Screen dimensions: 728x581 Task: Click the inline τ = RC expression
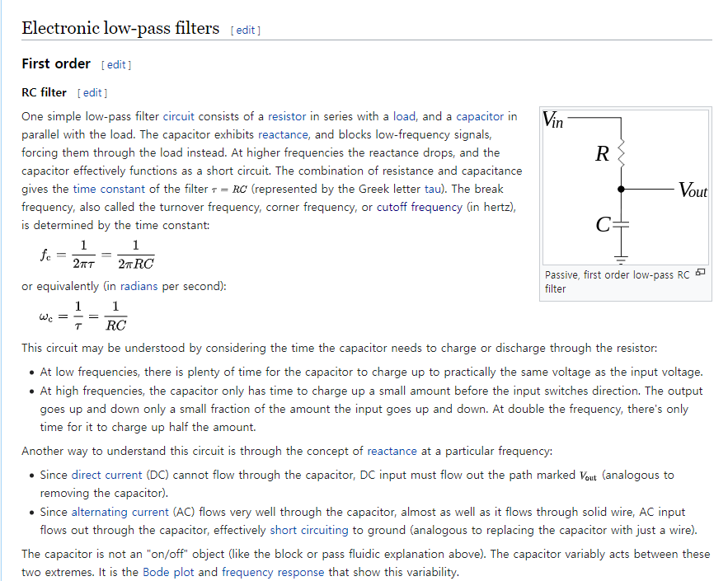coord(229,190)
